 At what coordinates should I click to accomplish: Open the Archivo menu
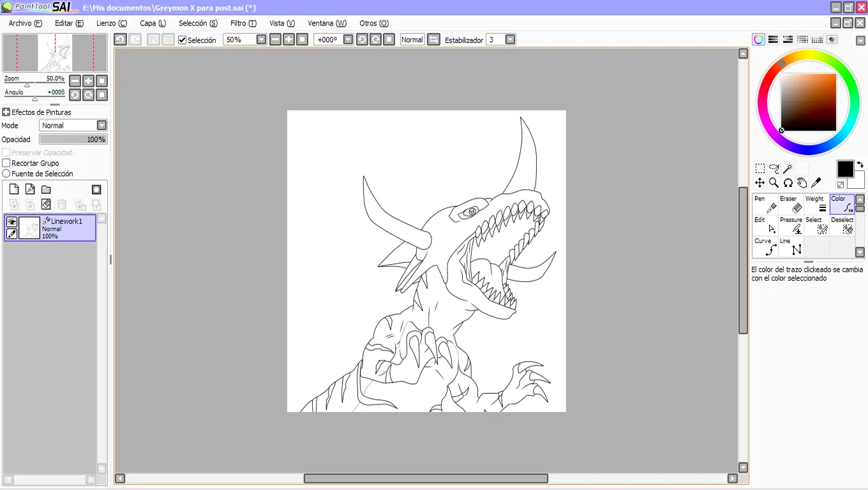tap(26, 23)
